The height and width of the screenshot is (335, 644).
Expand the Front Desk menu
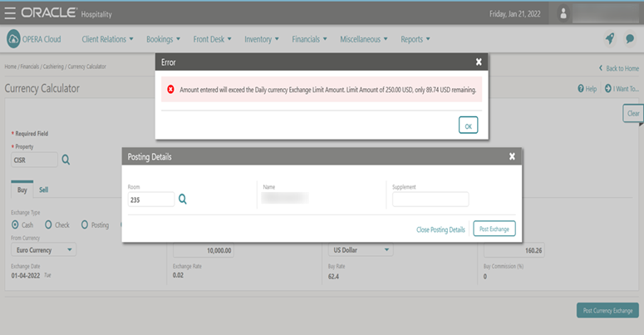click(x=213, y=39)
